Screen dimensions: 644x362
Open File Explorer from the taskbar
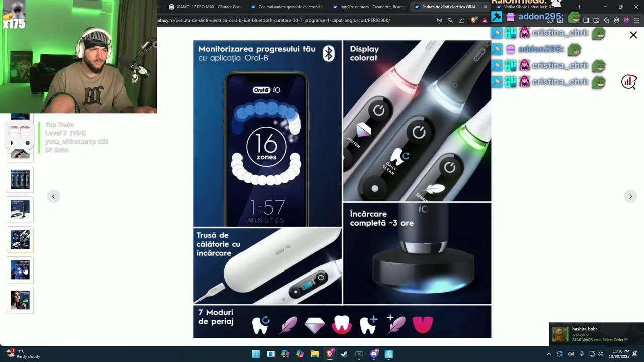pyautogui.click(x=315, y=354)
